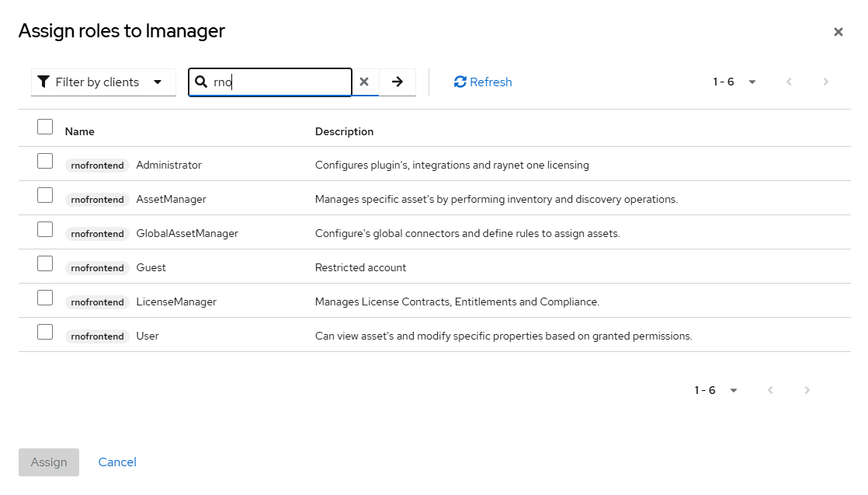Click the LicenseManager role name
Image resolution: width=868 pixels, height=495 pixels.
[176, 302]
